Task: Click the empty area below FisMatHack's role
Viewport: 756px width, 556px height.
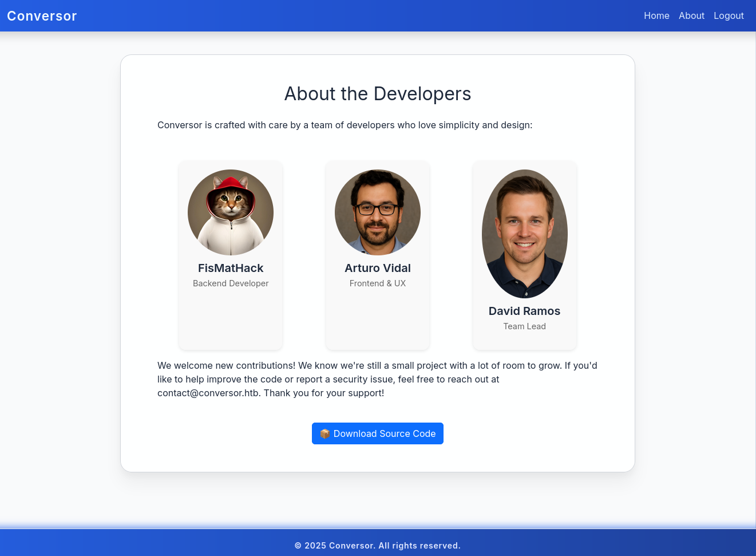Action: 231,321
